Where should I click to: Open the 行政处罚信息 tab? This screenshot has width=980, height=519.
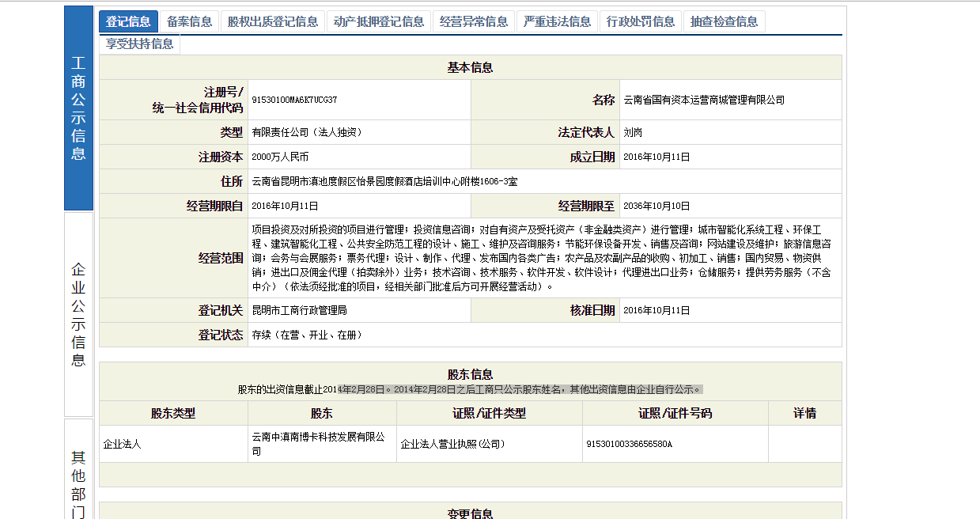point(641,21)
